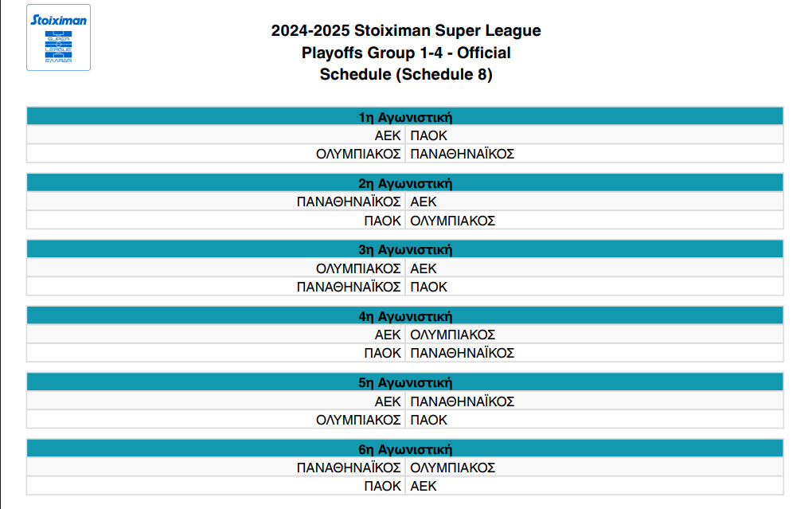Viewport: 812px width, 509px height.
Task: Click ΟΛΥΜΠΙΑΚΟΣ away team in matchday 4
Action: [x=453, y=335]
